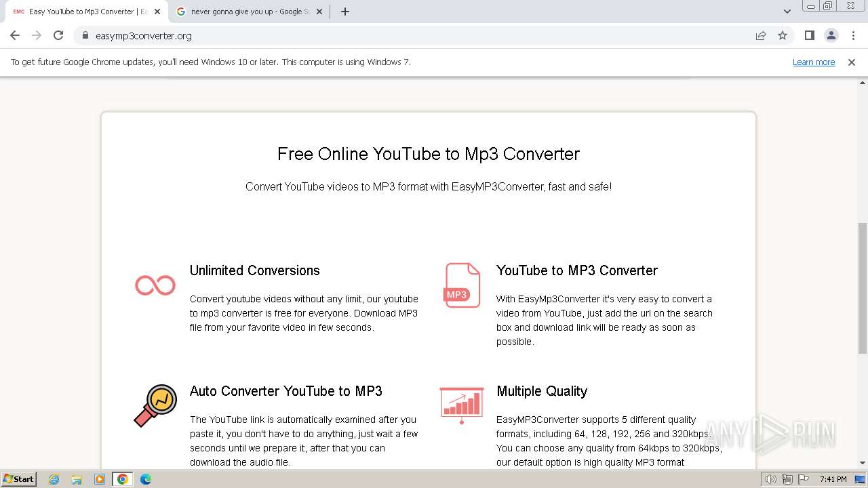
Task: Open the volume speaker tray icon
Action: point(771,479)
